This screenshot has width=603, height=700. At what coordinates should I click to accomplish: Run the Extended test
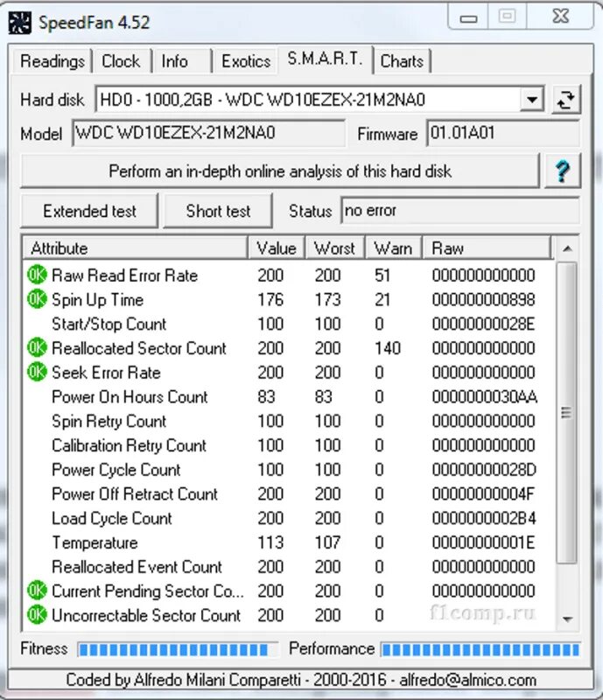pyautogui.click(x=89, y=211)
